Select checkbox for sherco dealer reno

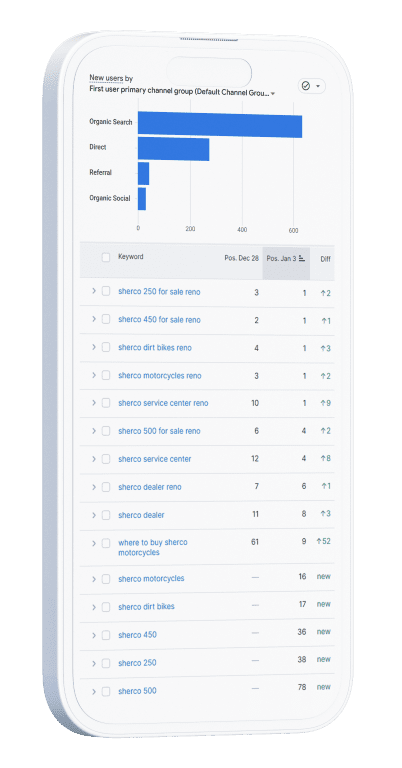click(106, 487)
